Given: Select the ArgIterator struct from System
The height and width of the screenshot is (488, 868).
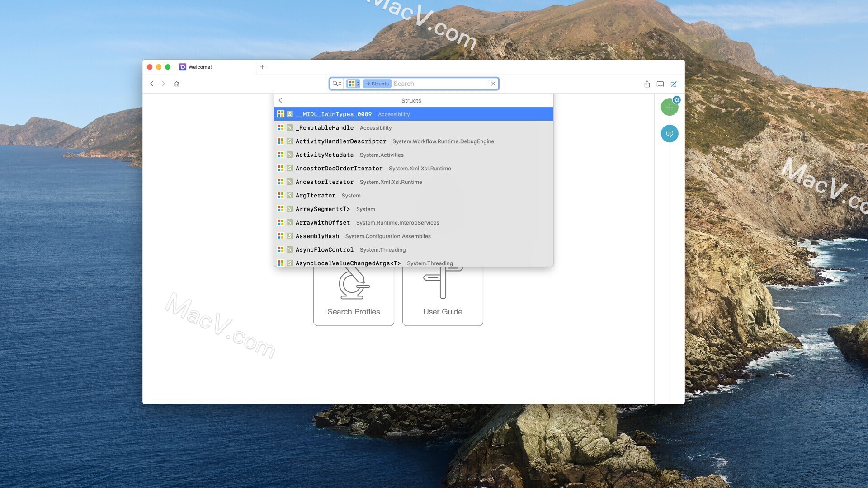Looking at the screenshot, I should (x=316, y=195).
